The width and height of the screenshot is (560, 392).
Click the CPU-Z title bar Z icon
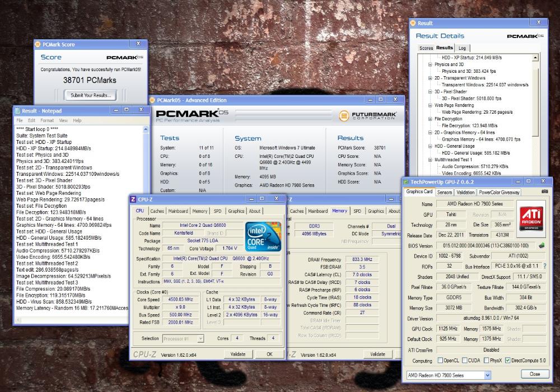coord(134,199)
